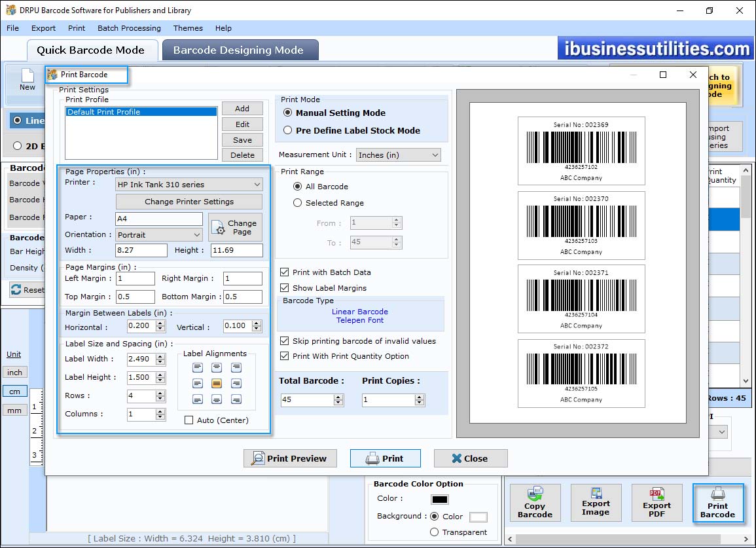
Task: Click Print Barcode icon in main window
Action: tap(718, 503)
